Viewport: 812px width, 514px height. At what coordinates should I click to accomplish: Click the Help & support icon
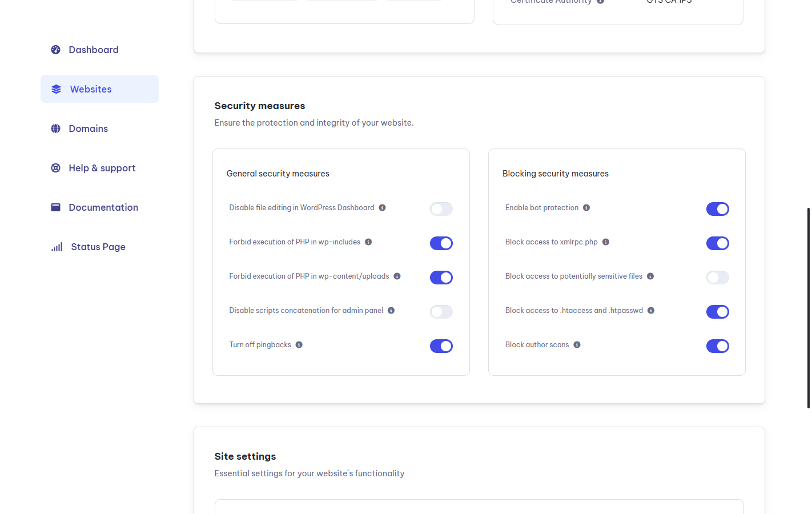pyautogui.click(x=55, y=167)
